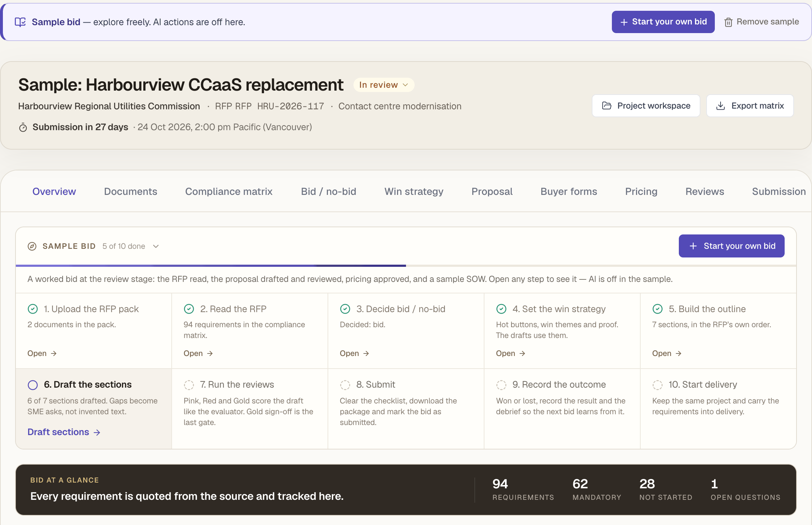Screen dimensions: 812x525
Task: Click the compass icon beside SAMPLE BID
Action: point(32,246)
